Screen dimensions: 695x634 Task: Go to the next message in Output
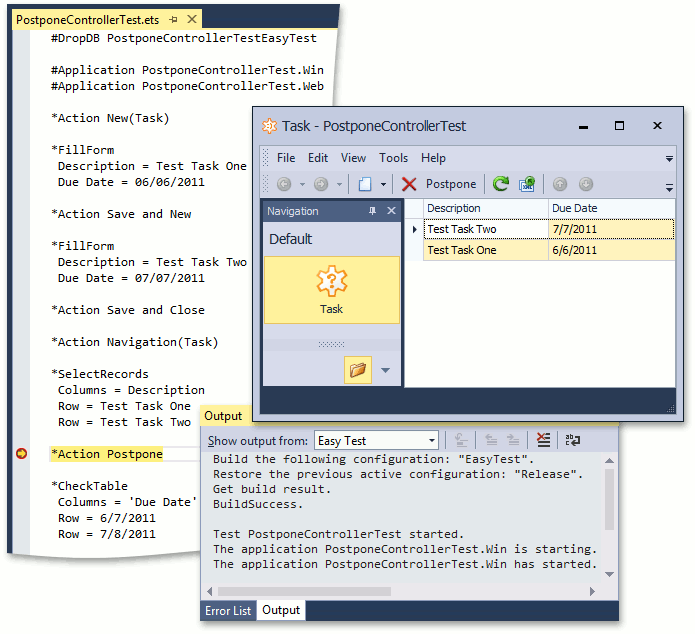(513, 440)
